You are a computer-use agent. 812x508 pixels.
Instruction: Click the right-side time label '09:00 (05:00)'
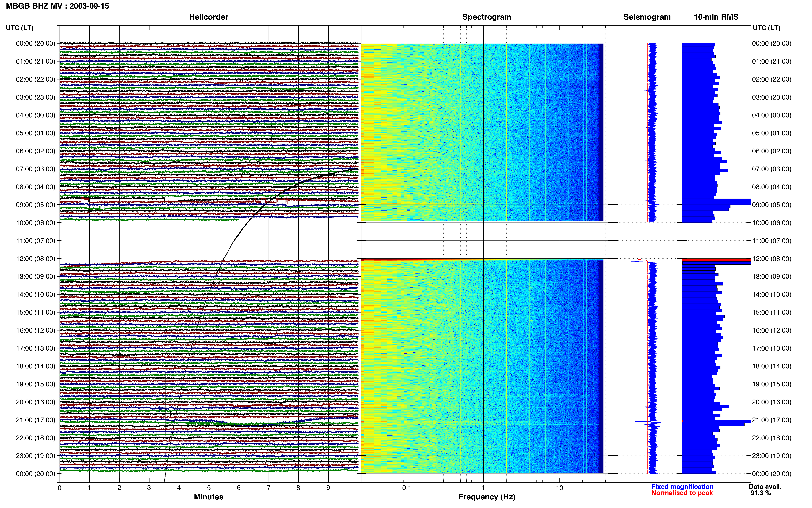pyautogui.click(x=772, y=205)
